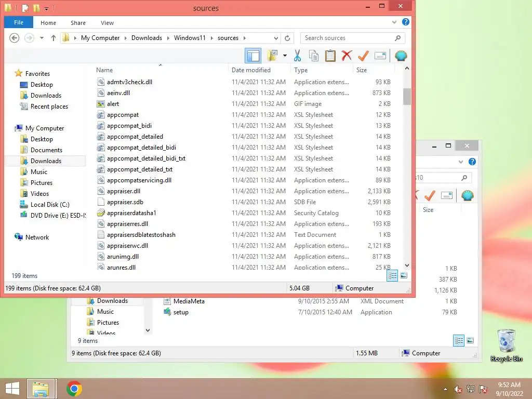
Task: Click the blue shell icon in sources toolbar
Action: point(401,56)
